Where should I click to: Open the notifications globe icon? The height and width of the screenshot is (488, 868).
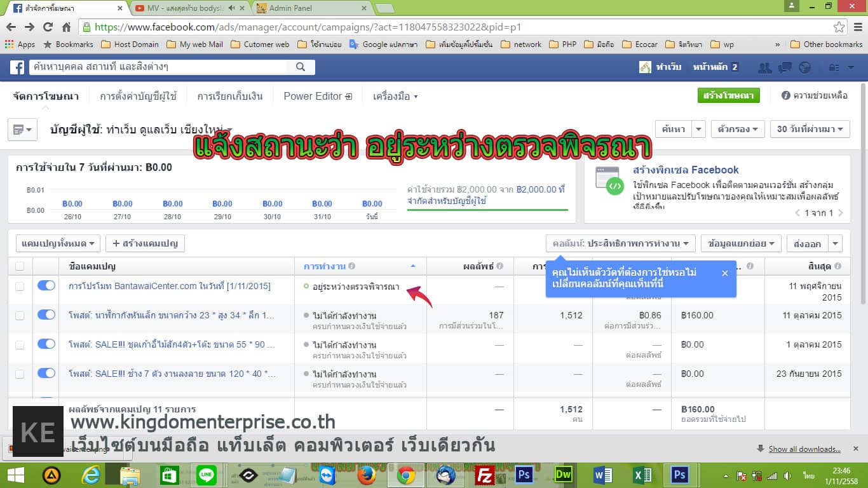pos(804,67)
